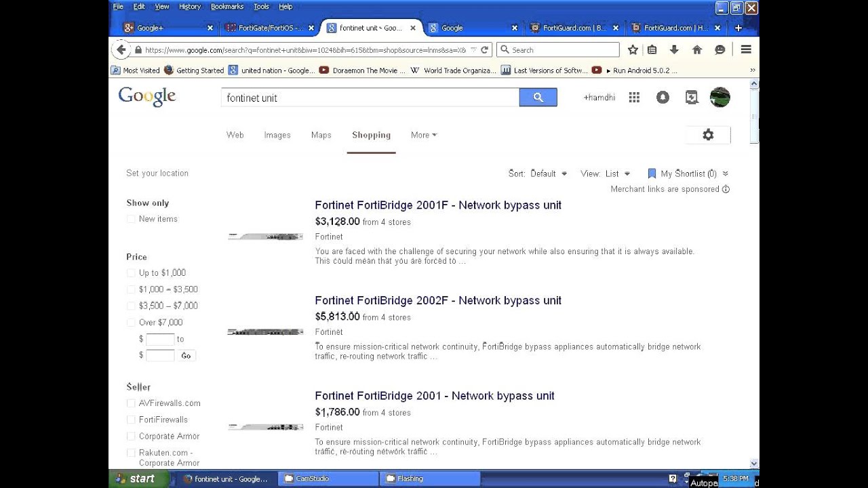The image size is (868, 488).
Task: Open a new browser tab with plus
Action: pos(738,28)
